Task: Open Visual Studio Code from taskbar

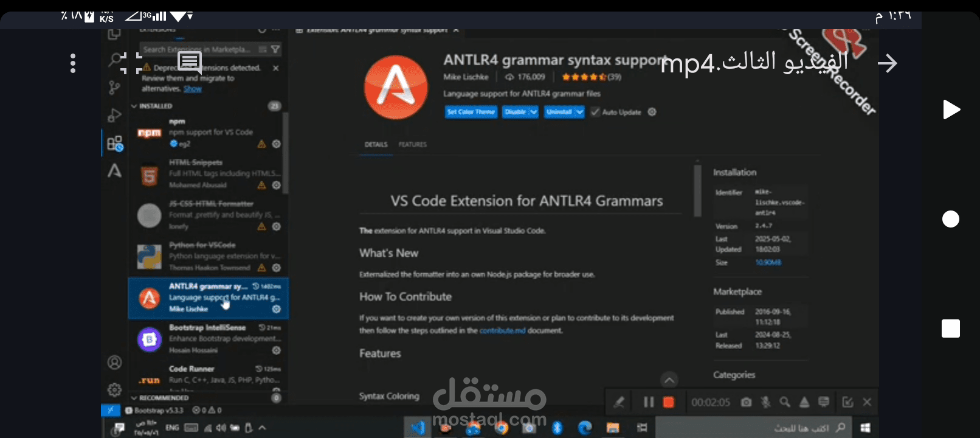Action: pos(418,428)
